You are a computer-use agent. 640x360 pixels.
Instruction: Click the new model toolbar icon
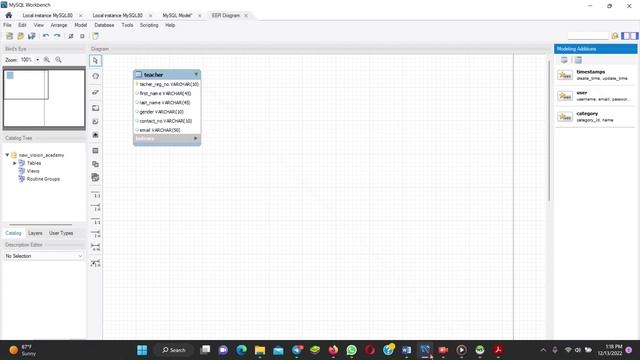point(9,36)
